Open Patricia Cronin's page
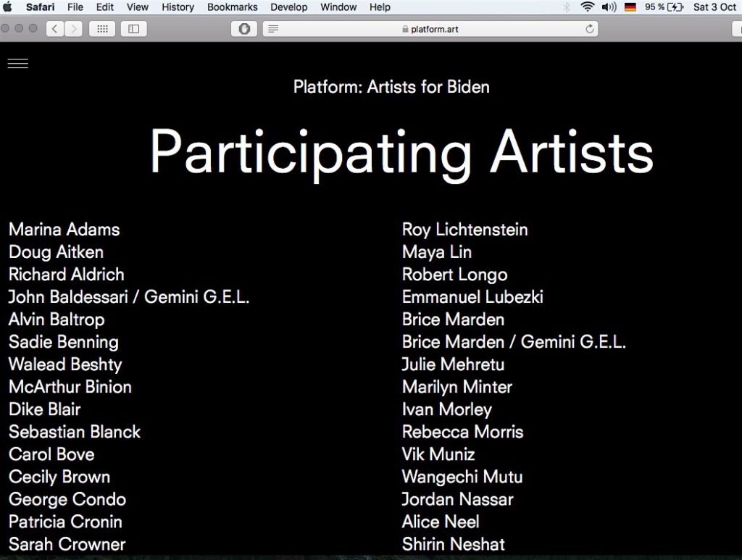 click(x=65, y=522)
